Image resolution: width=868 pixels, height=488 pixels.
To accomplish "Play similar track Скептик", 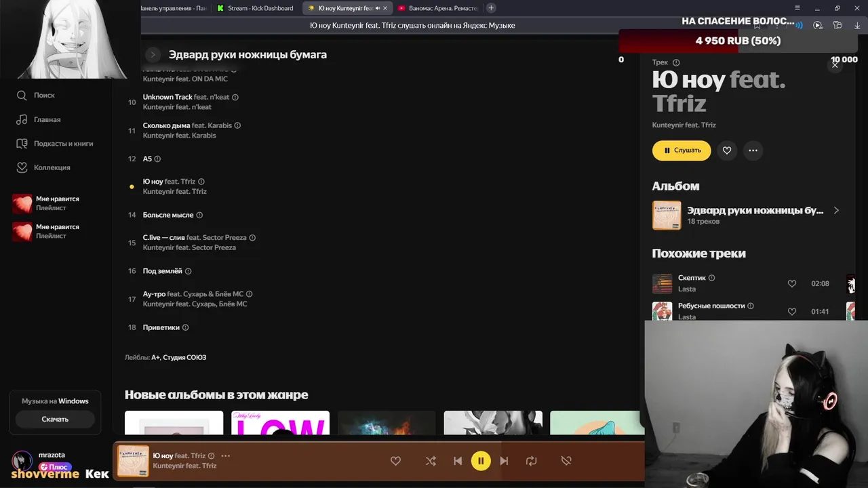I will click(692, 278).
